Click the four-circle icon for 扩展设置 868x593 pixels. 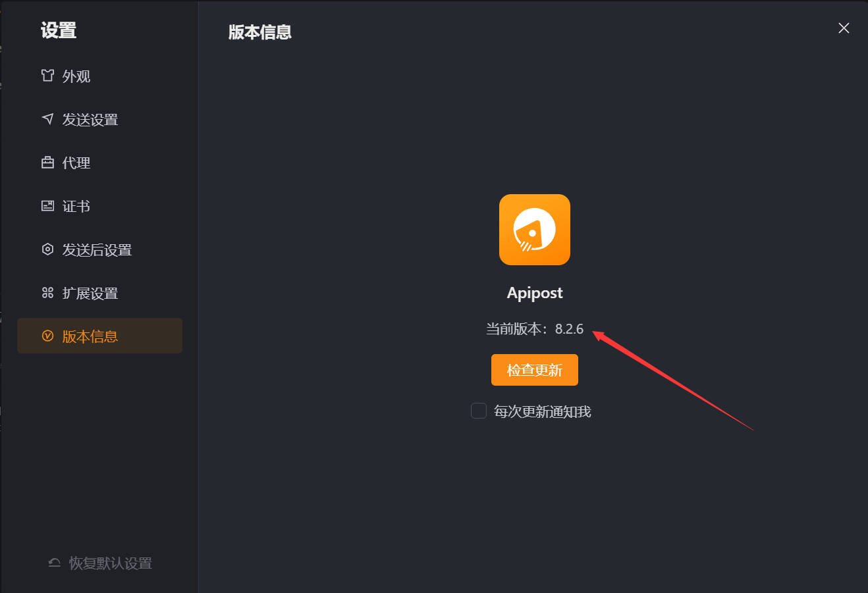pyautogui.click(x=47, y=293)
